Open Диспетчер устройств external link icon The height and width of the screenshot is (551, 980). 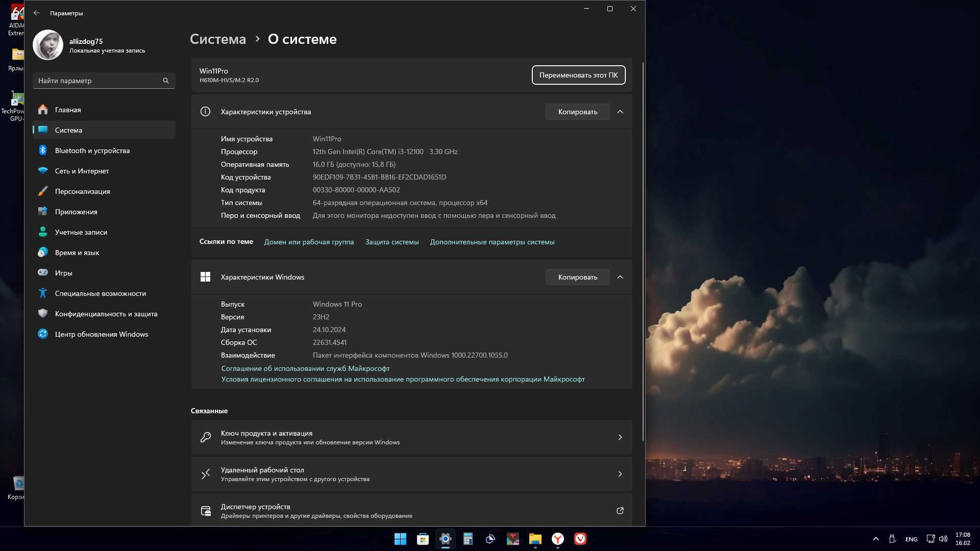(x=620, y=511)
